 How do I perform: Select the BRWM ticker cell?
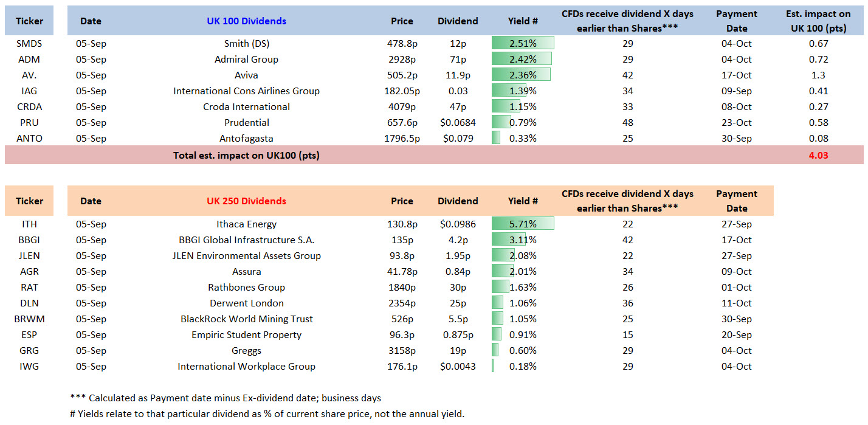tap(29, 319)
